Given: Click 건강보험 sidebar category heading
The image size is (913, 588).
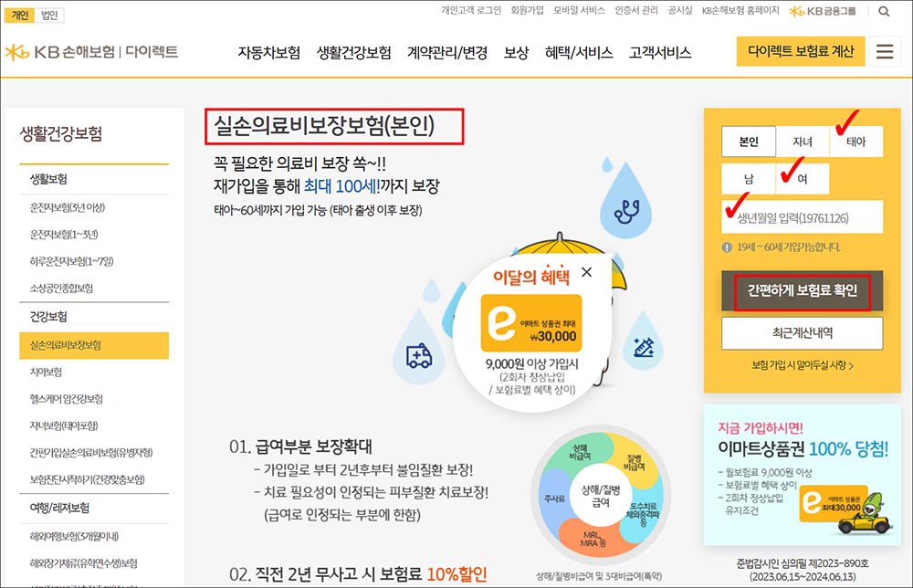Looking at the screenshot, I should (48, 316).
